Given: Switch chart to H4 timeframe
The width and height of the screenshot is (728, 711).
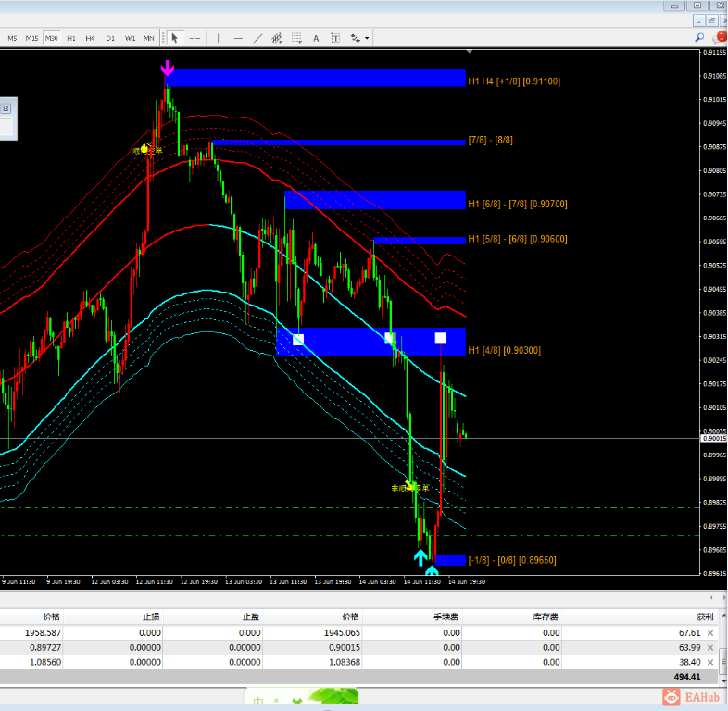Looking at the screenshot, I should (x=90, y=38).
